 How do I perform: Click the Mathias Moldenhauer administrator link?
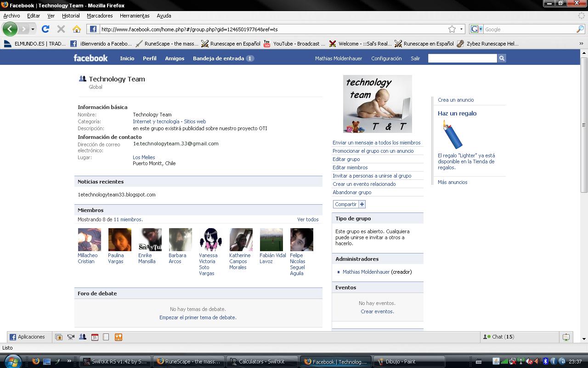tap(366, 272)
